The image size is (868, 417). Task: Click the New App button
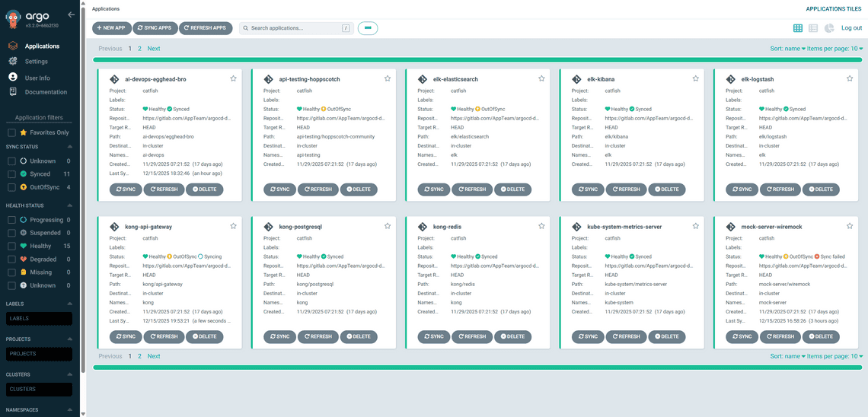coord(112,28)
